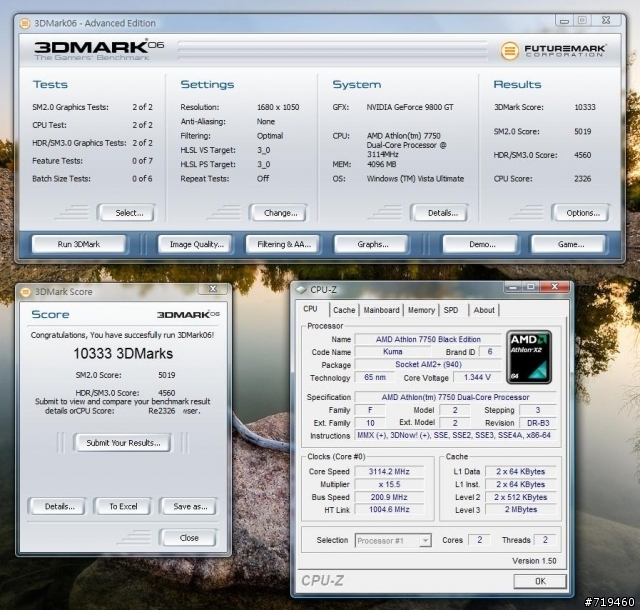The image size is (640, 610).
Task: Switch to the Memory tab
Action: (421, 310)
